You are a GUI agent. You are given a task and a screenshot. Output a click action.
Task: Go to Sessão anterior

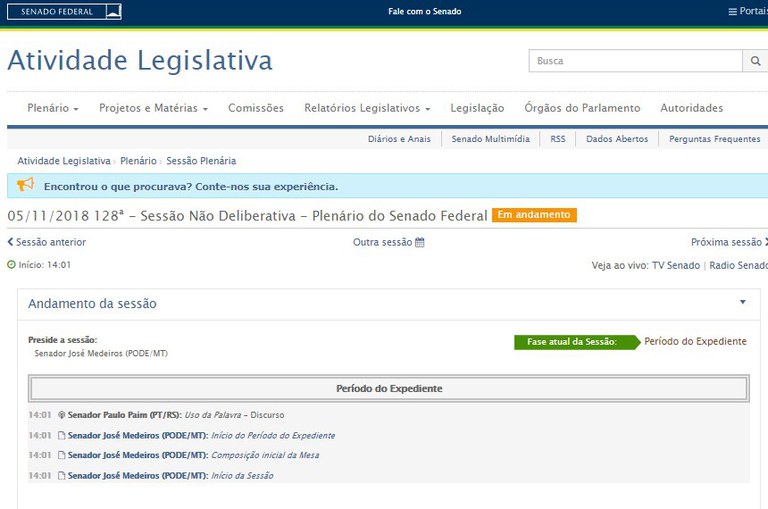coord(47,242)
